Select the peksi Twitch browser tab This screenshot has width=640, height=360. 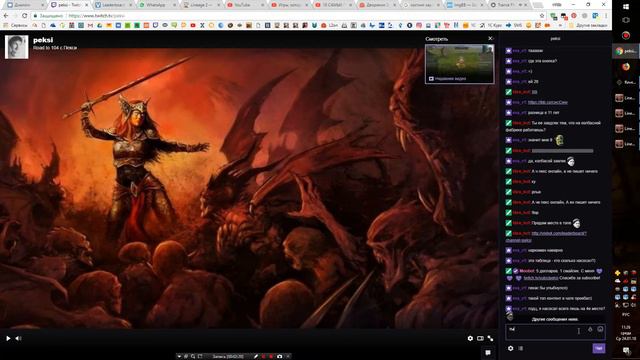tap(70, 5)
